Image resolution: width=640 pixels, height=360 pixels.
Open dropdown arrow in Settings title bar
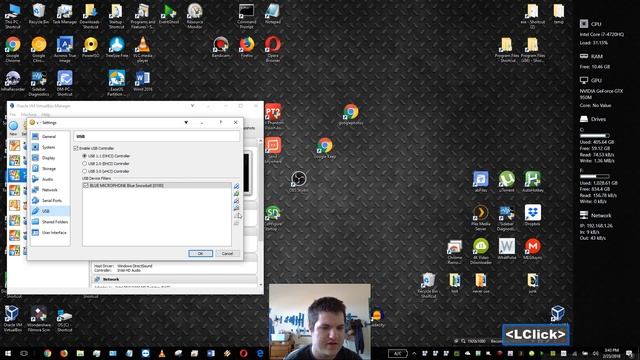click(186, 122)
